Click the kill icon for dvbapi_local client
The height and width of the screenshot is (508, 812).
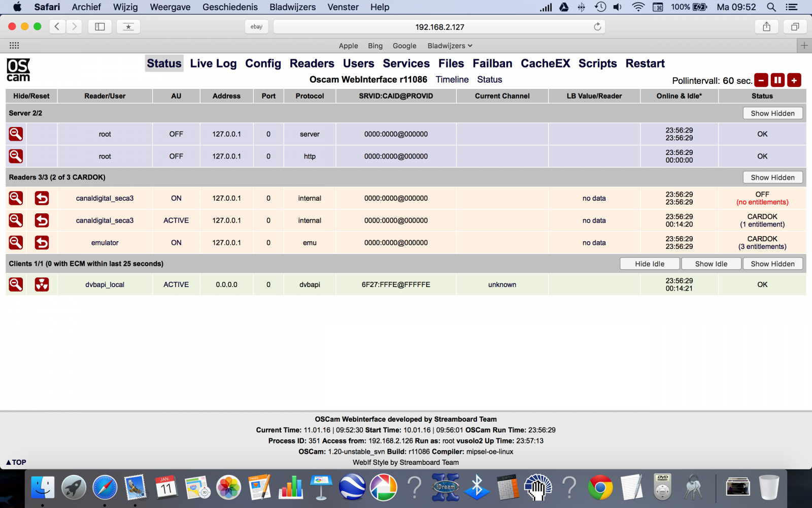(42, 284)
